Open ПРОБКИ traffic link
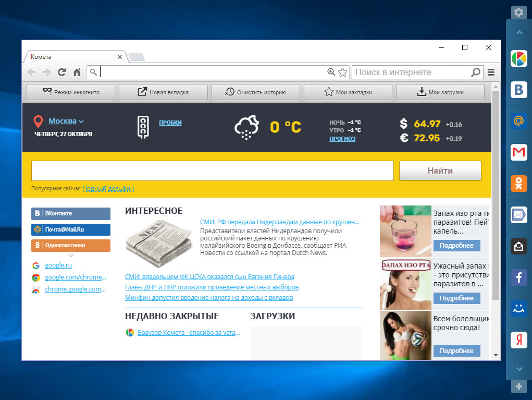The height and width of the screenshot is (400, 532). click(170, 122)
